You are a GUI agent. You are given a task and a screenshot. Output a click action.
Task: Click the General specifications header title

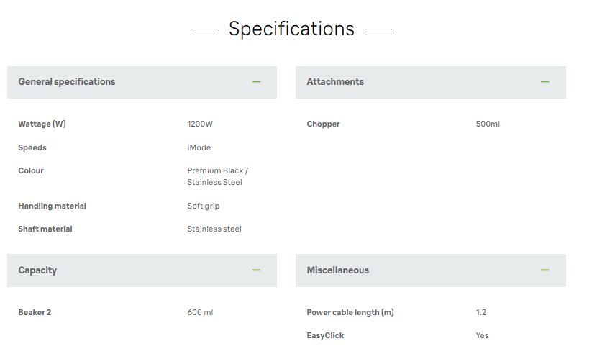[x=67, y=82]
